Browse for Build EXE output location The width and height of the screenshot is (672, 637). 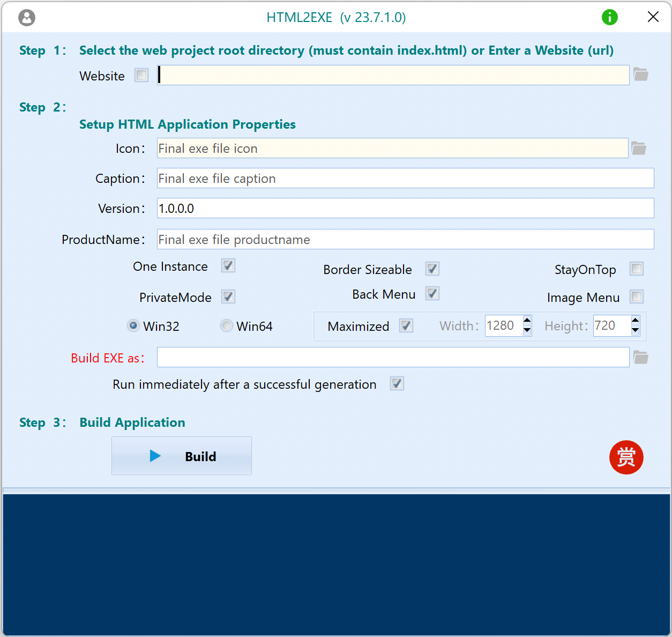click(x=641, y=357)
